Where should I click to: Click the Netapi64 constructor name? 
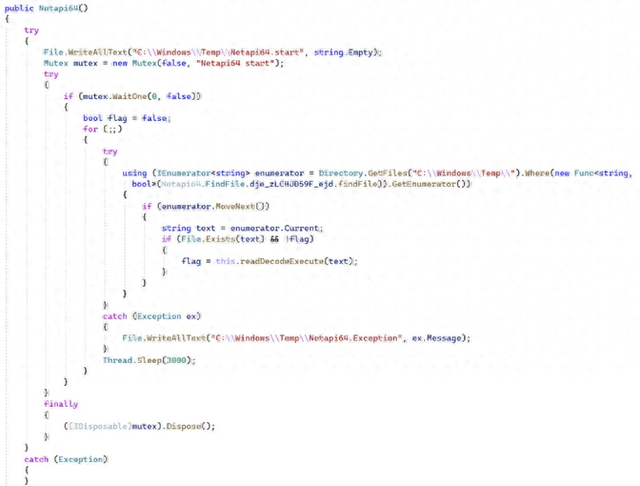(58, 8)
